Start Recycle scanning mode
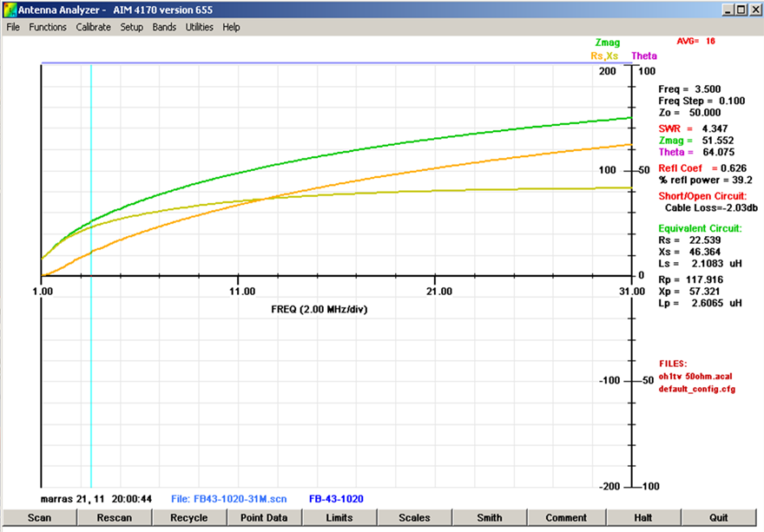 pyautogui.click(x=188, y=518)
